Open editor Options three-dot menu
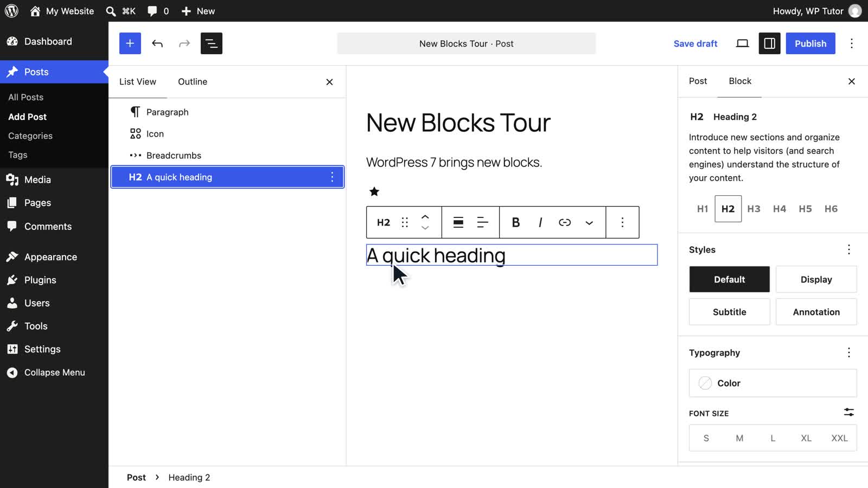The height and width of the screenshot is (488, 868). click(x=852, y=43)
